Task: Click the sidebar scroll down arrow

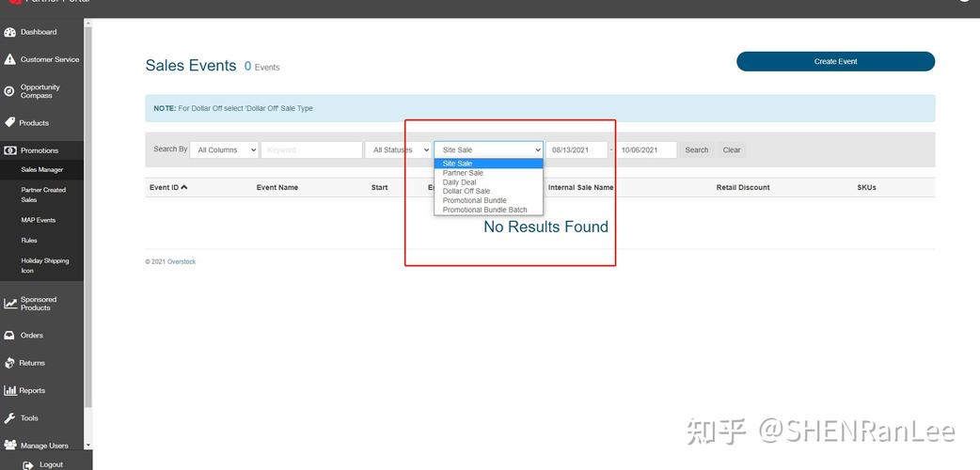Action: 88,445
